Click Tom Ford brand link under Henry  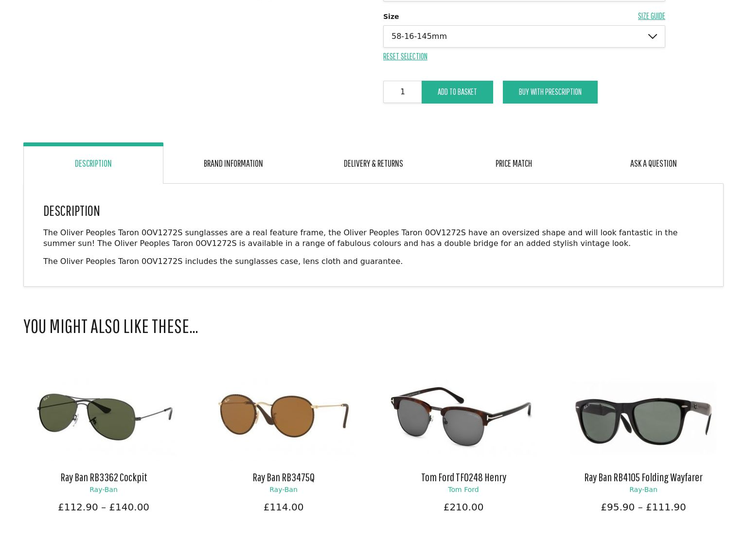(463, 490)
